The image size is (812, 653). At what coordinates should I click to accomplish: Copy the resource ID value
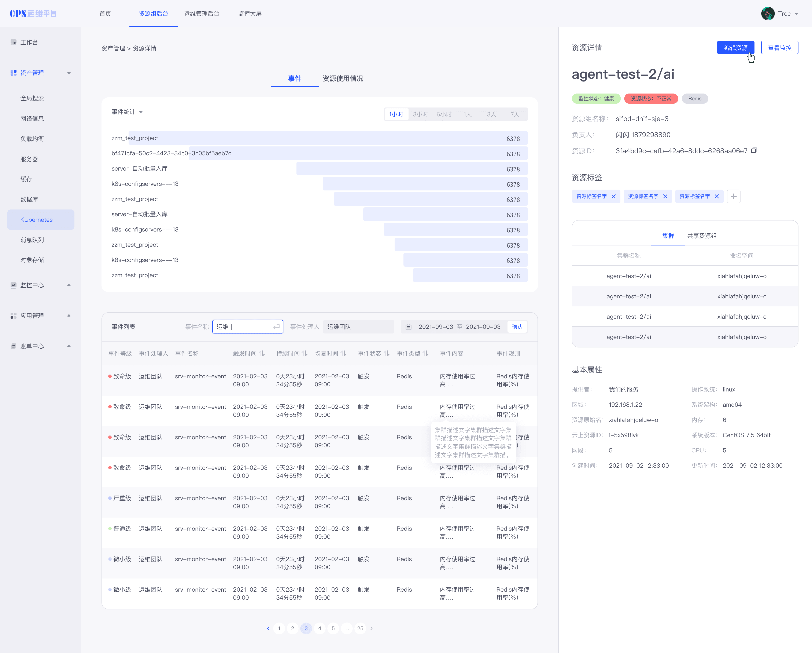(753, 151)
